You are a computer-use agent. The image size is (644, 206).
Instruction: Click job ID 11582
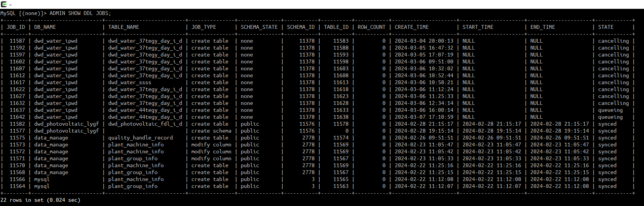coord(17,124)
